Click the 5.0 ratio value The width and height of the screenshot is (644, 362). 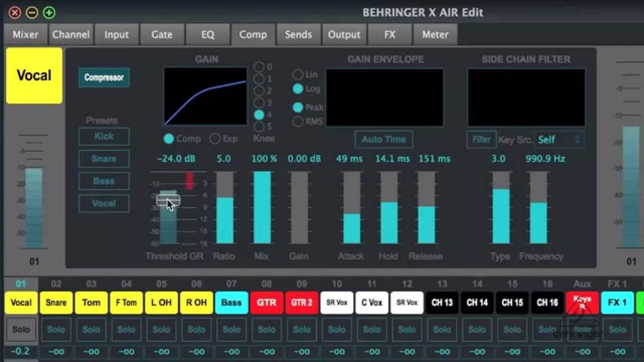click(224, 159)
